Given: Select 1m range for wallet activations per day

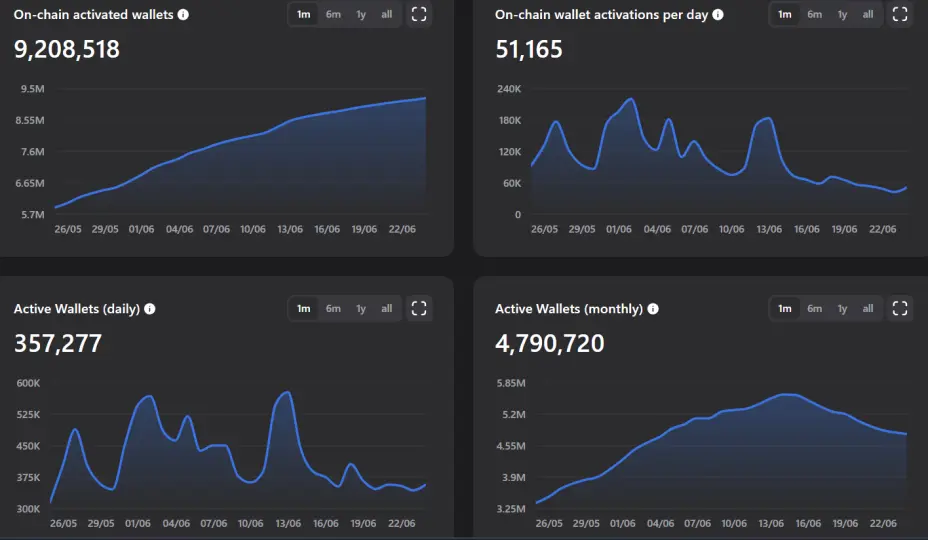Looking at the screenshot, I should pyautogui.click(x=785, y=14).
